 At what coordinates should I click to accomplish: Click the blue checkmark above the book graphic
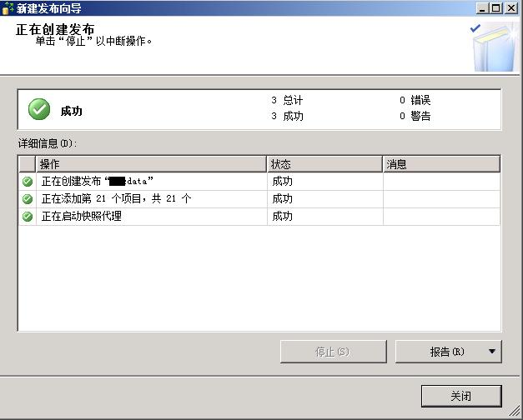click(475, 28)
